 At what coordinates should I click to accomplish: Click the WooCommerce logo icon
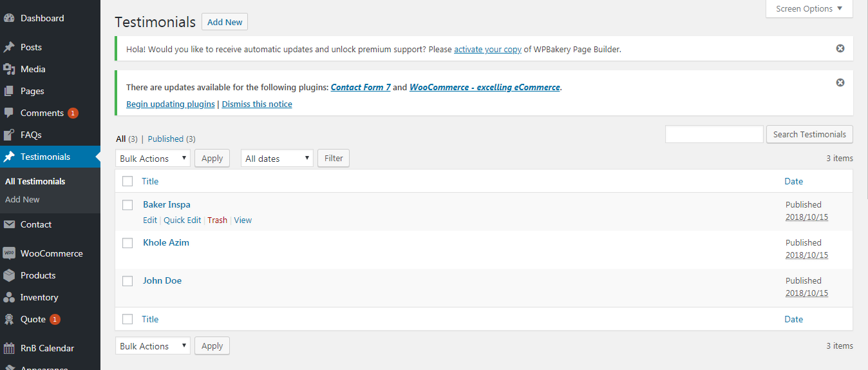pos(9,253)
